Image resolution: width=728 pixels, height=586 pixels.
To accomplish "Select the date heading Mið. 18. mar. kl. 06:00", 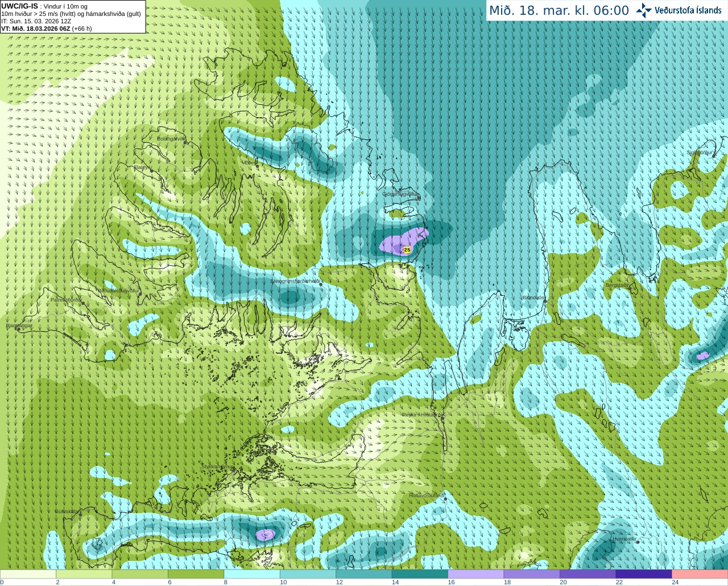I will 559,11.
